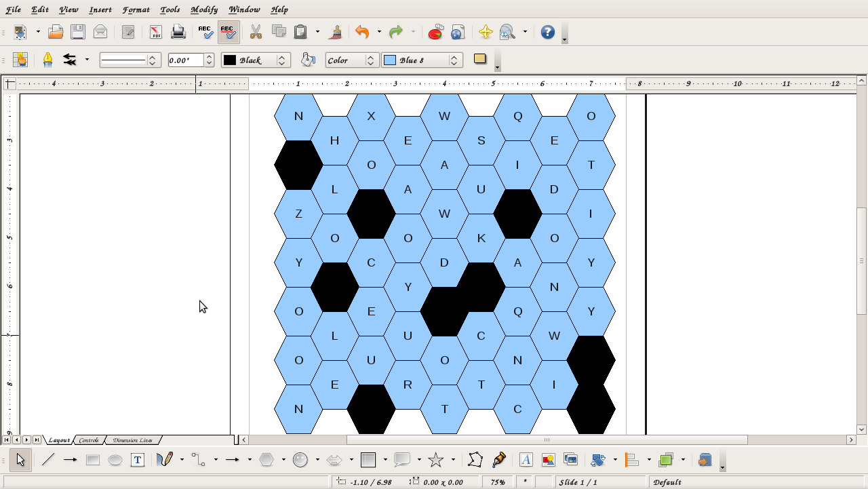
Task: Expand the Paste options dropdown arrow
Action: [317, 32]
